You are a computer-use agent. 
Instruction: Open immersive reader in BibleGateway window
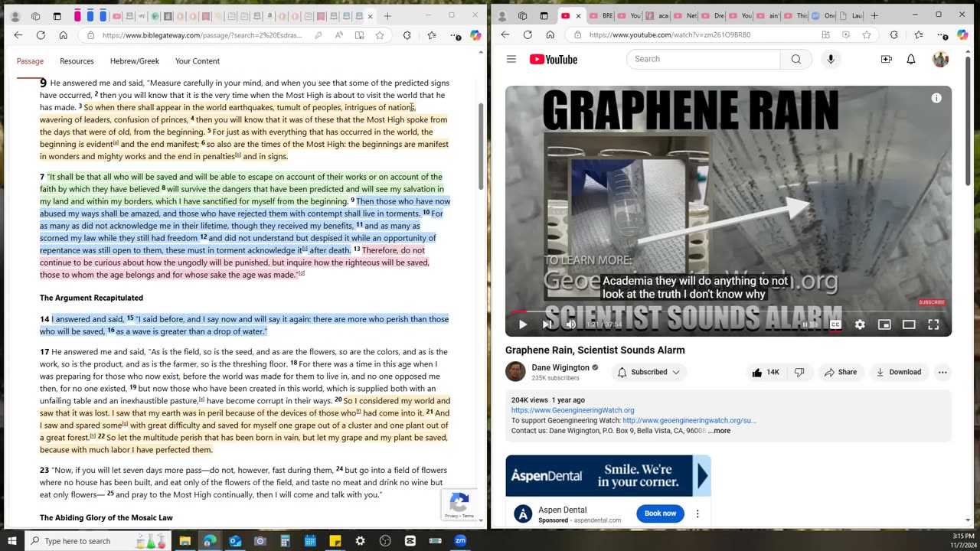click(x=359, y=35)
